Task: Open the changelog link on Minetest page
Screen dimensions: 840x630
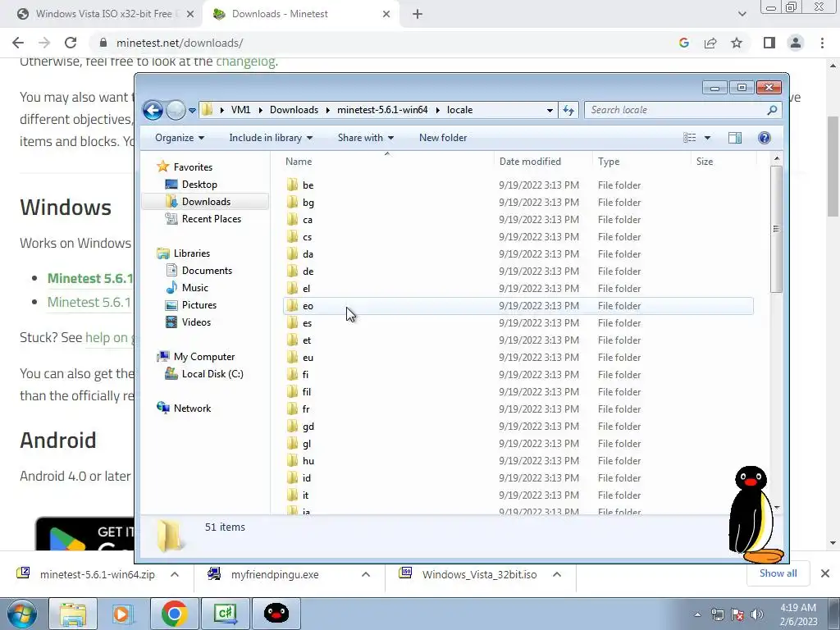Action: point(245,61)
